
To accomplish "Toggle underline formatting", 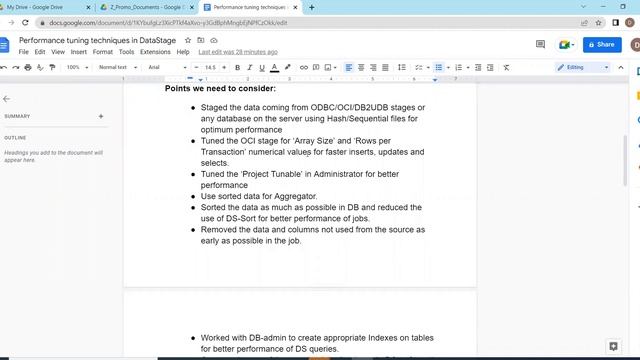I will [x=262, y=67].
